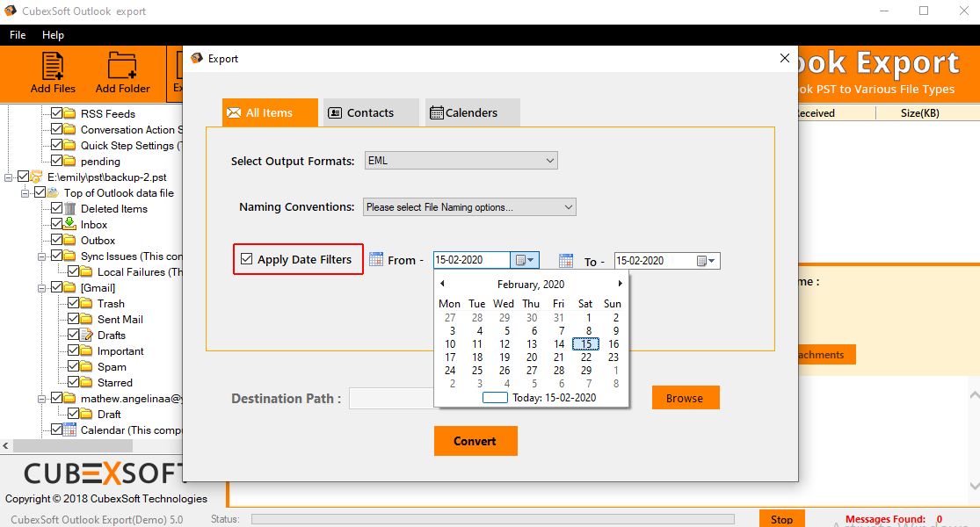
Task: Switch to the Contacts tab
Action: (360, 112)
